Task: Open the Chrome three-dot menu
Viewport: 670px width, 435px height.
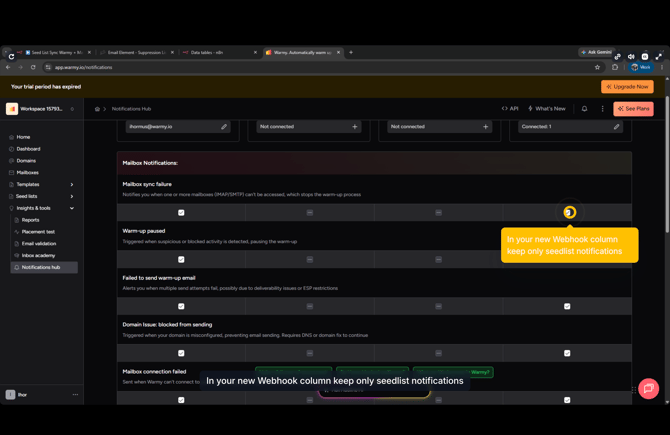Action: [661, 67]
